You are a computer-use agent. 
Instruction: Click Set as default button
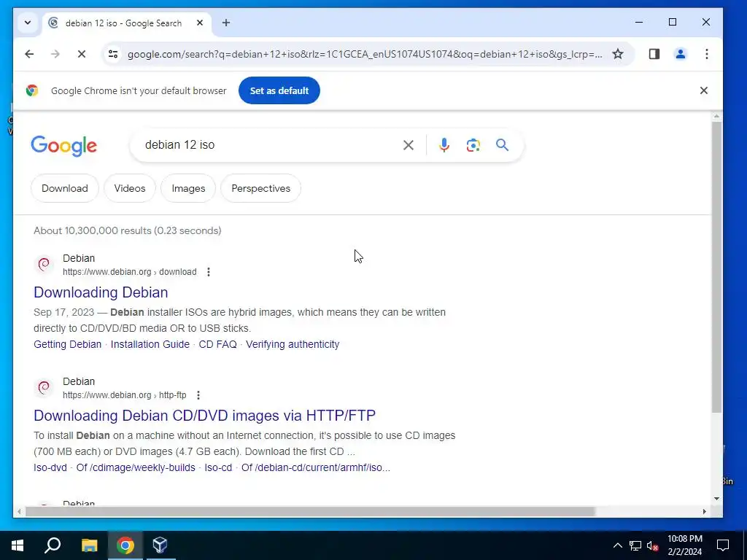click(x=279, y=90)
